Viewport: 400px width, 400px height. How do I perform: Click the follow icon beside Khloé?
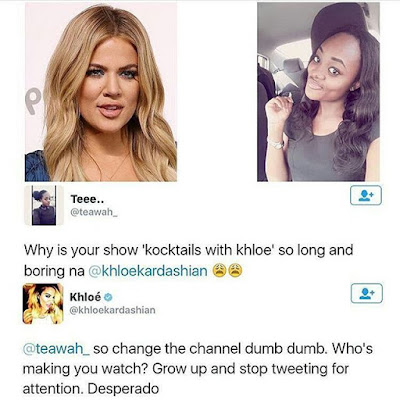(367, 293)
